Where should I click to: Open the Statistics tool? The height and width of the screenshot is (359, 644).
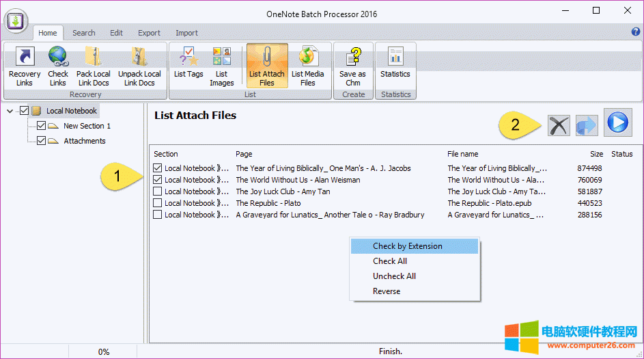[395, 66]
